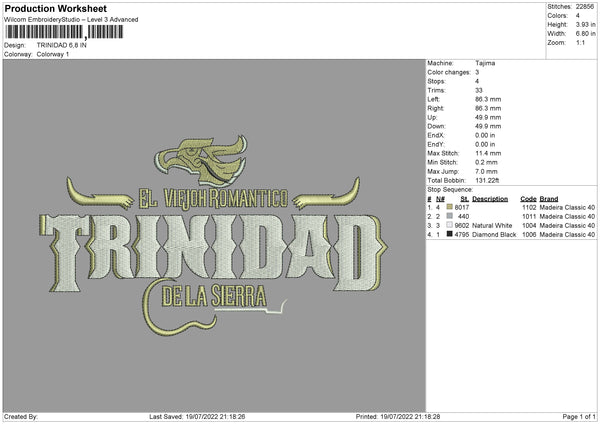
Task: Click Total Bobbin value 131.22ft
Action: click(x=487, y=180)
